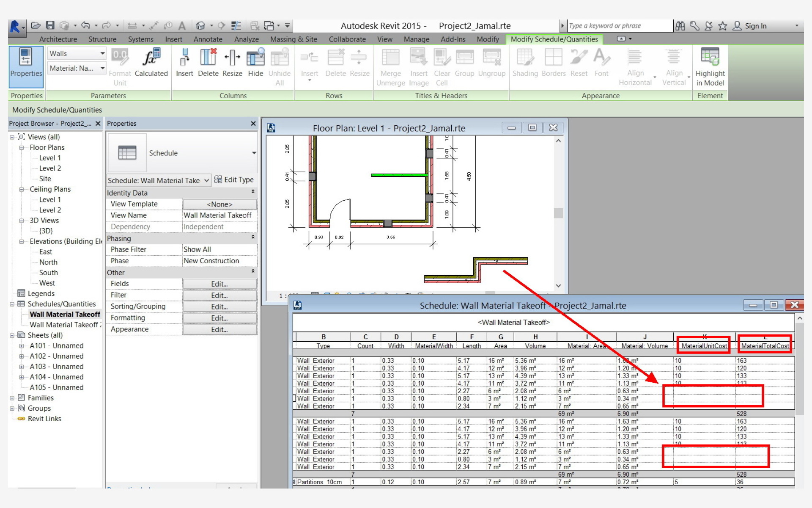
Task: Switch to the View ribbon tab
Action: 384,39
